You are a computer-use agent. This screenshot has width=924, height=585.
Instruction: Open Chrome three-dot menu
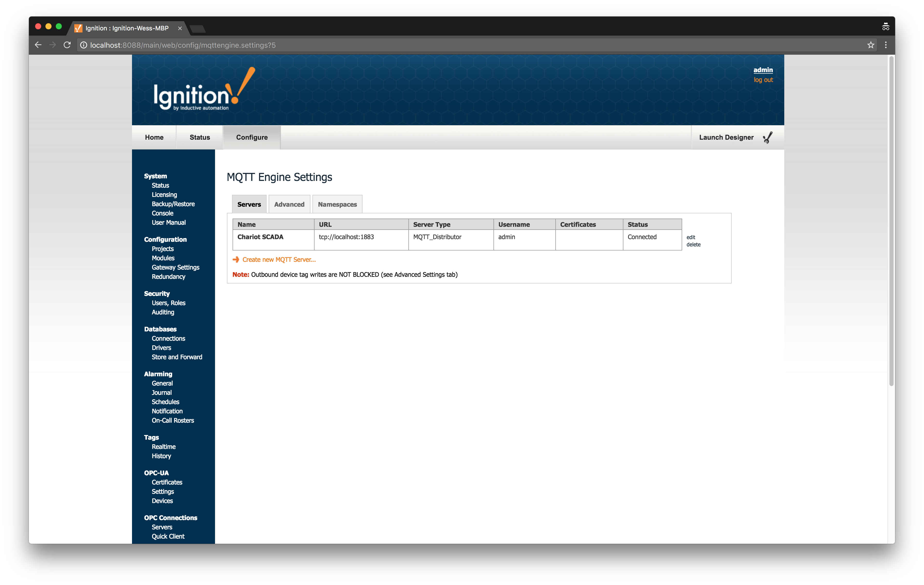pos(886,45)
